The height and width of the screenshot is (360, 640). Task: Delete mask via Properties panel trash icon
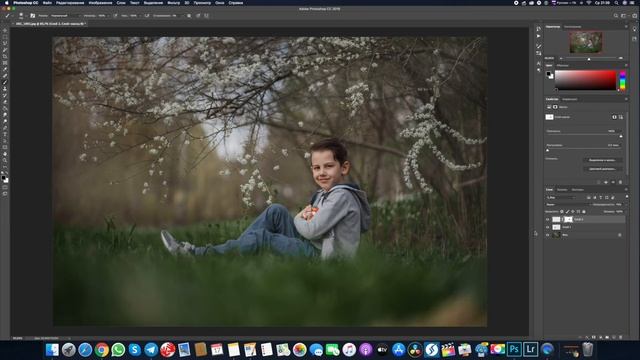click(620, 182)
